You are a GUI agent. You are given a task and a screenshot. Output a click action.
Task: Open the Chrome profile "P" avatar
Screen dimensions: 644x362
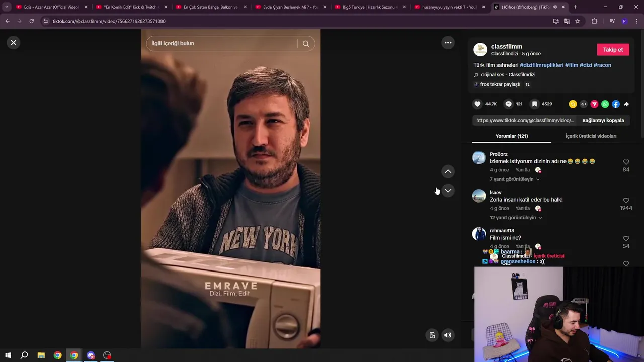624,21
